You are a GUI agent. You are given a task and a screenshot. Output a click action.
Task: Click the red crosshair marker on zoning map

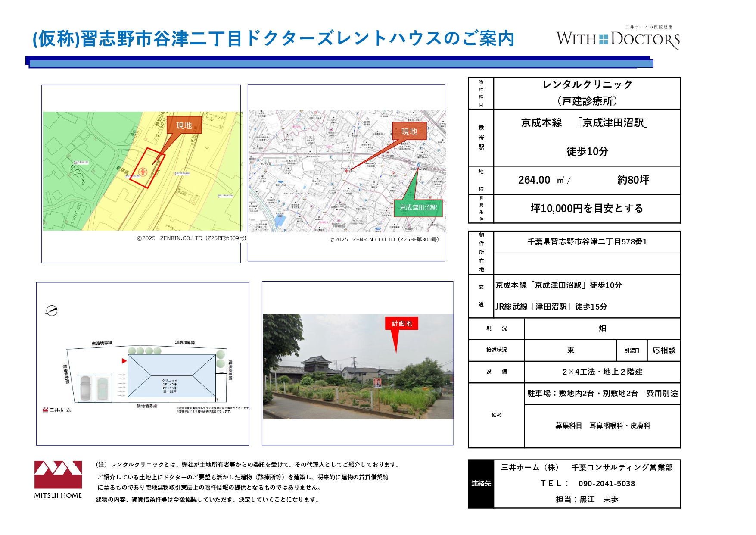pos(143,172)
